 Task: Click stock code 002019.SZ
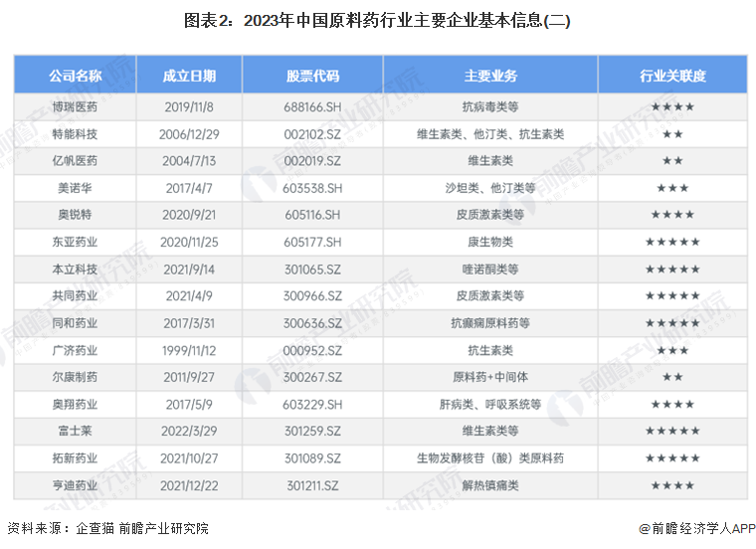312,160
